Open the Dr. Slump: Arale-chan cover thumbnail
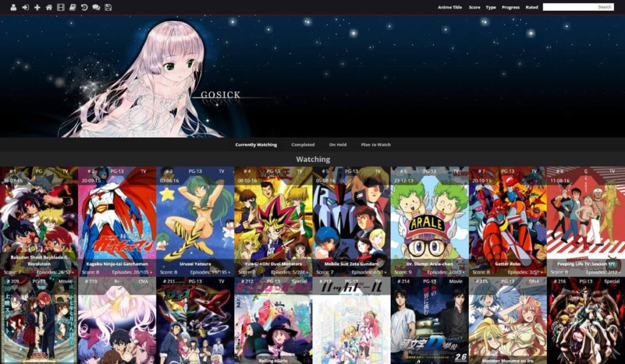Viewport: 625px width, 364px height. (x=430, y=216)
